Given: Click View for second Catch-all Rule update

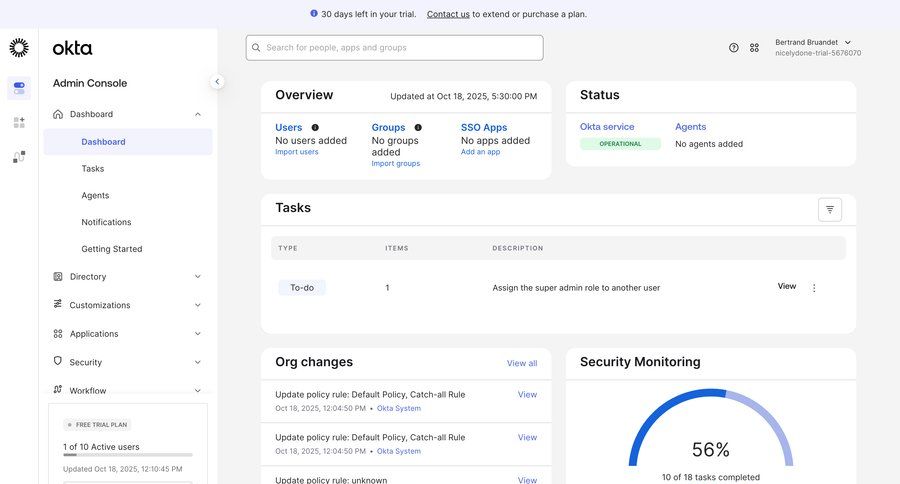Looking at the screenshot, I should click(527, 437).
